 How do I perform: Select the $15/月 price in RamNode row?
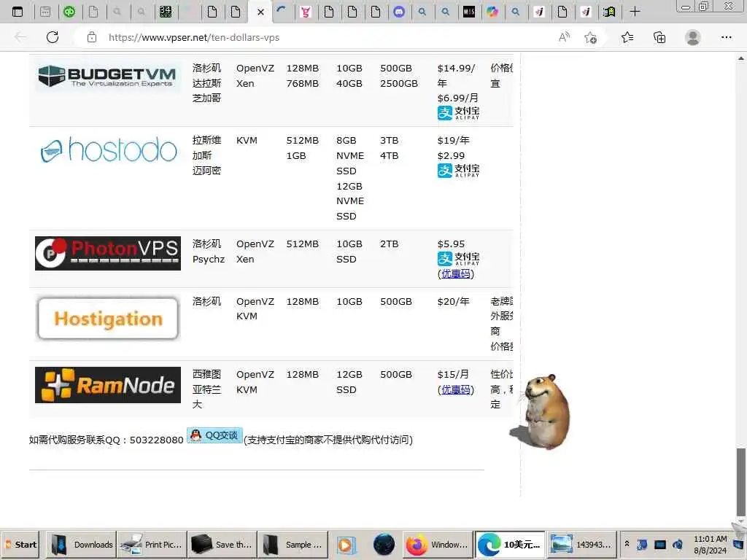(453, 374)
